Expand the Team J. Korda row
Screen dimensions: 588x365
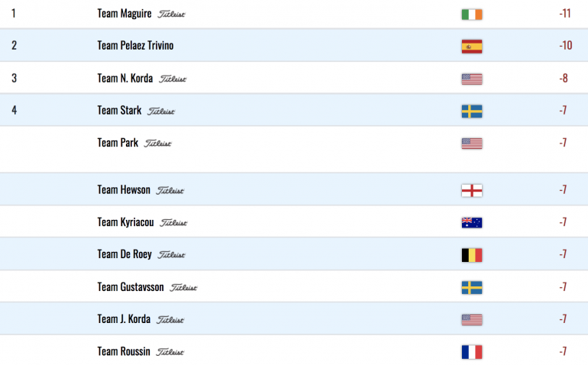click(x=294, y=319)
